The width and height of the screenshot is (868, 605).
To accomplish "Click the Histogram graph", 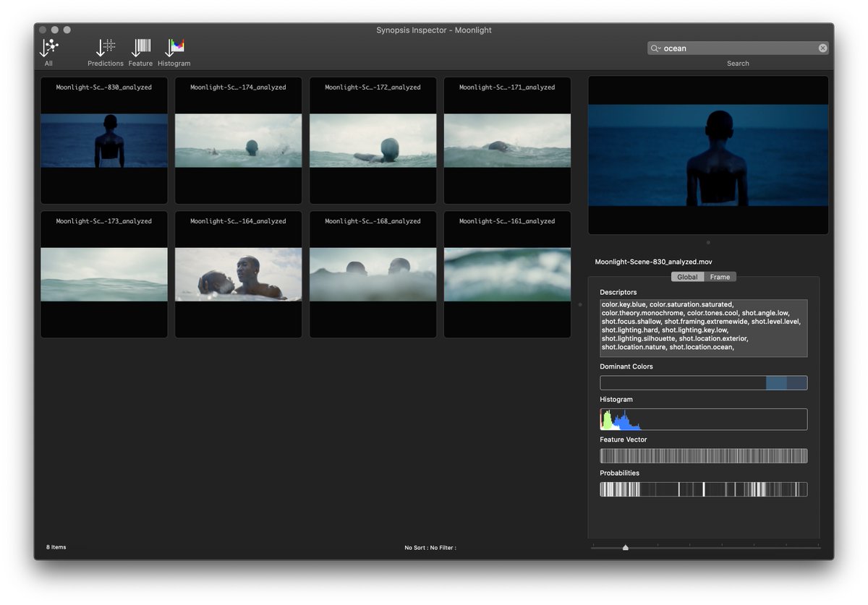I will 704,419.
